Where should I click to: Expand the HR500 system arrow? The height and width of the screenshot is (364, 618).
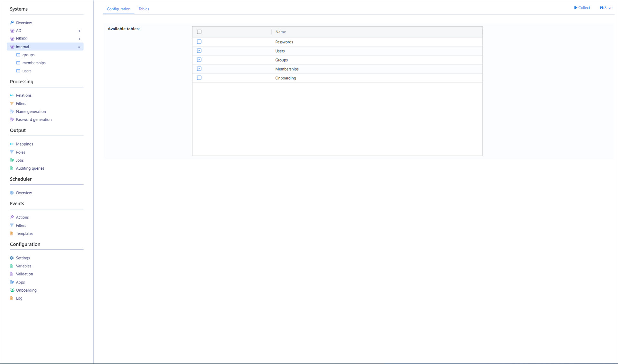(80, 39)
